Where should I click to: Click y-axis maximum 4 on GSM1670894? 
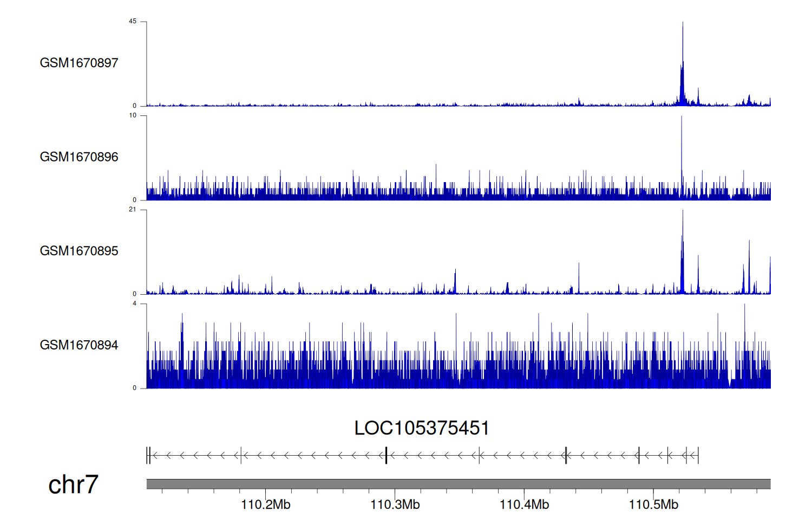tap(135, 304)
